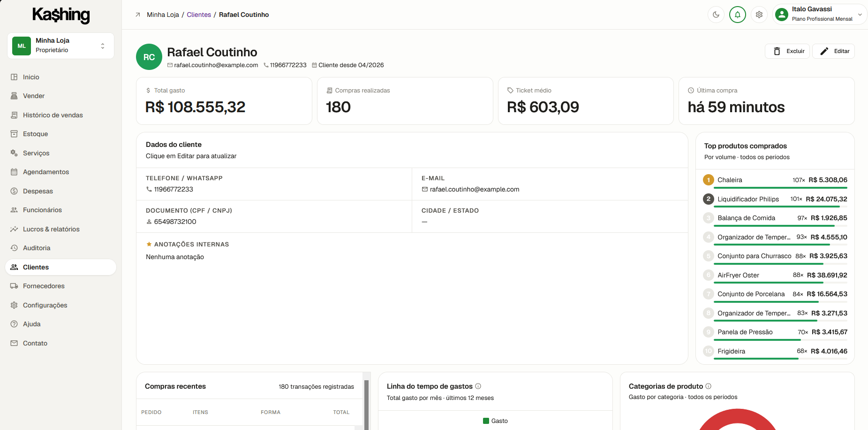Click document number 65498732100
Viewport: 868px width, 430px height.
tap(175, 222)
